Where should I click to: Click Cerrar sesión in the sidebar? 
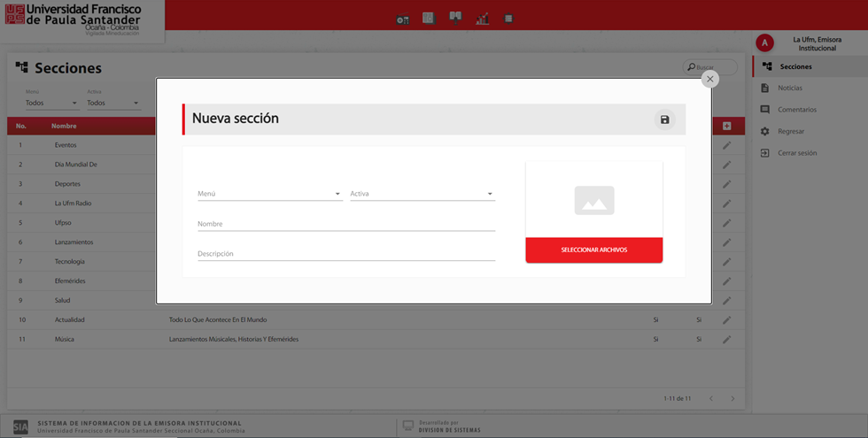(x=797, y=153)
